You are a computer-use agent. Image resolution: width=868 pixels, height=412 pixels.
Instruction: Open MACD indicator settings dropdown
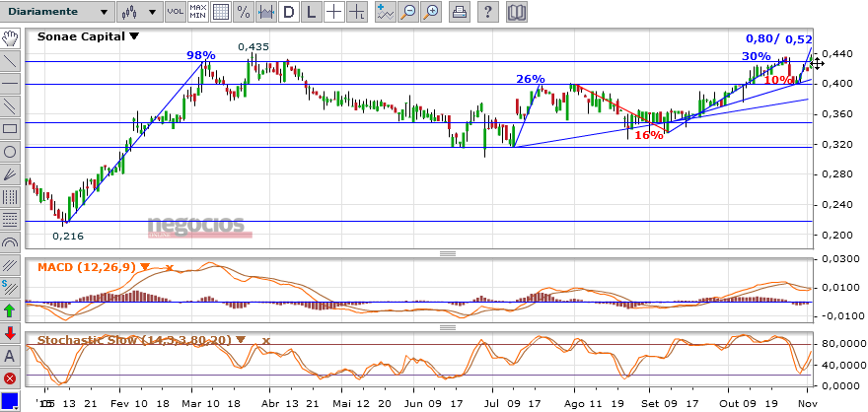point(145,267)
